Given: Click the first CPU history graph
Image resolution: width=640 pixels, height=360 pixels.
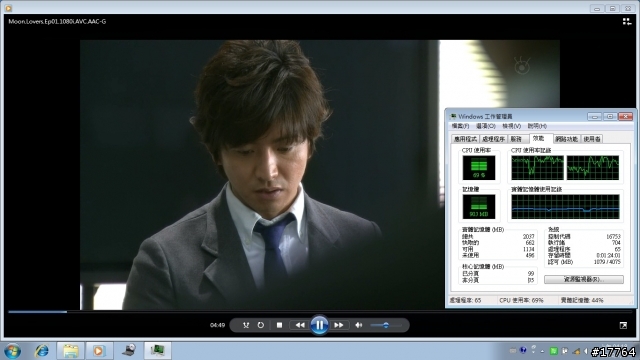Looking at the screenshot, I should (x=537, y=168).
